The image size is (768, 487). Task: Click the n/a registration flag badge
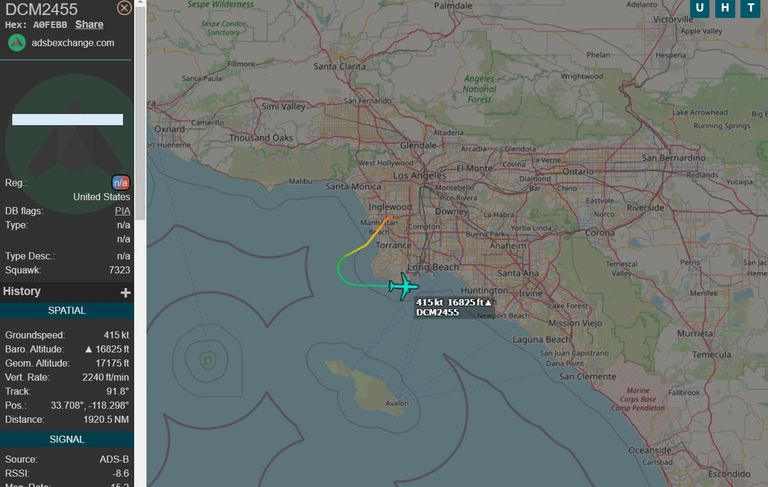[120, 183]
